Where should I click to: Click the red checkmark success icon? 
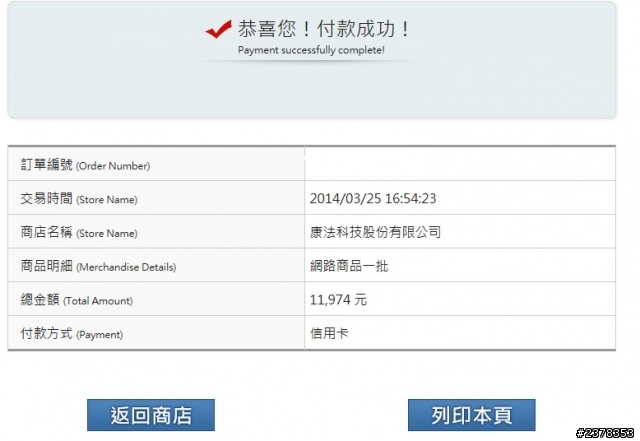point(218,29)
